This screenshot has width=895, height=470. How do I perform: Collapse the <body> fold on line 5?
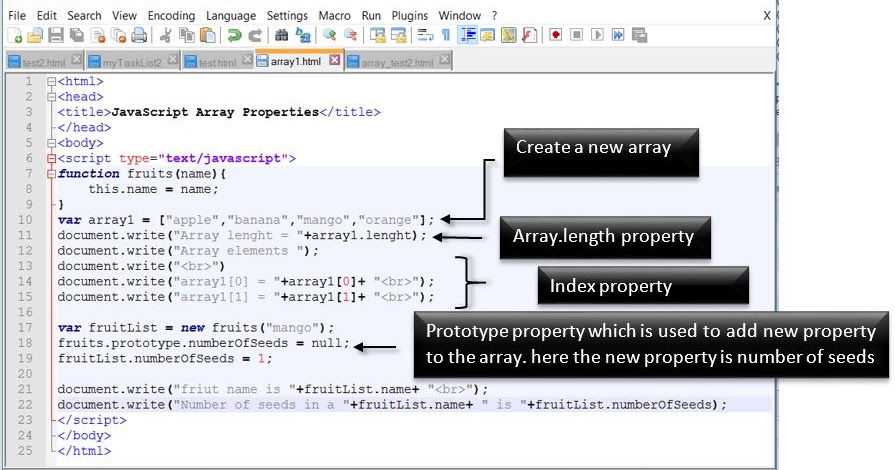[x=51, y=143]
